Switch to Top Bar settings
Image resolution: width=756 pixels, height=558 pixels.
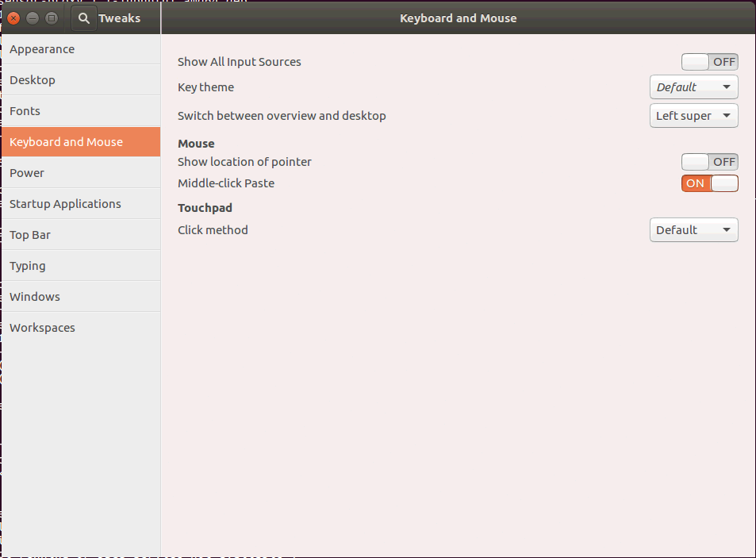click(30, 235)
